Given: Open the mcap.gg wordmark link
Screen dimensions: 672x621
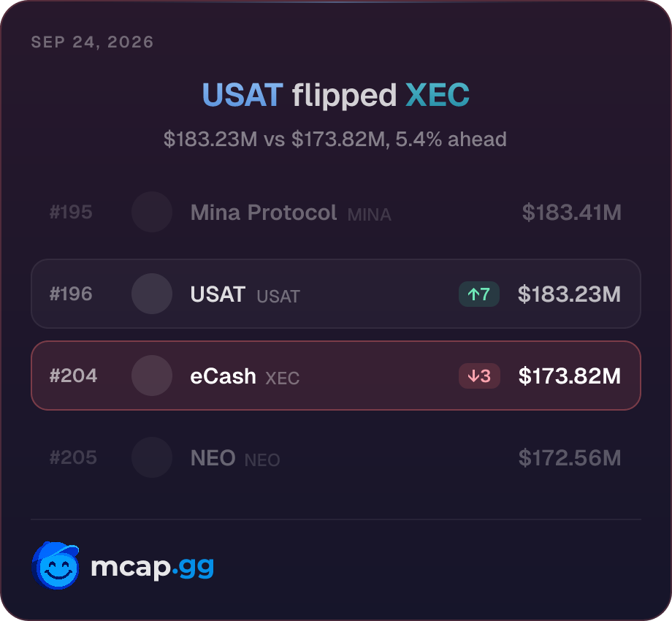Looking at the screenshot, I should click(x=152, y=567).
